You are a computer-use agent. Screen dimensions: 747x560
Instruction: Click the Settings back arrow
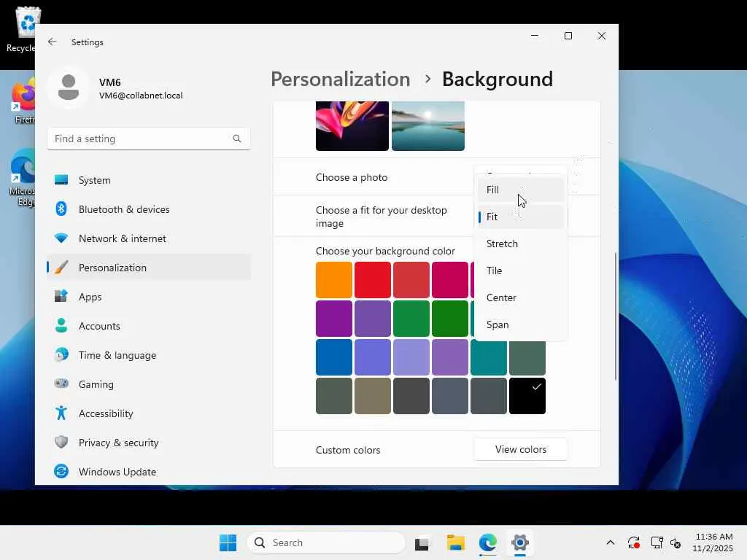(x=53, y=42)
